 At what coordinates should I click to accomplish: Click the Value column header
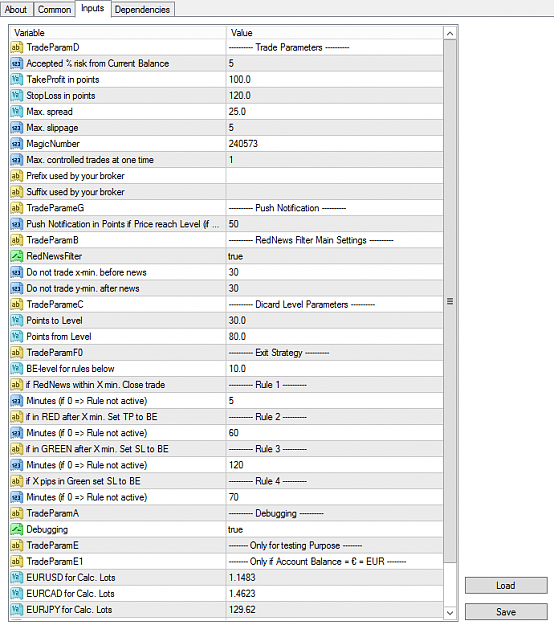click(335, 33)
